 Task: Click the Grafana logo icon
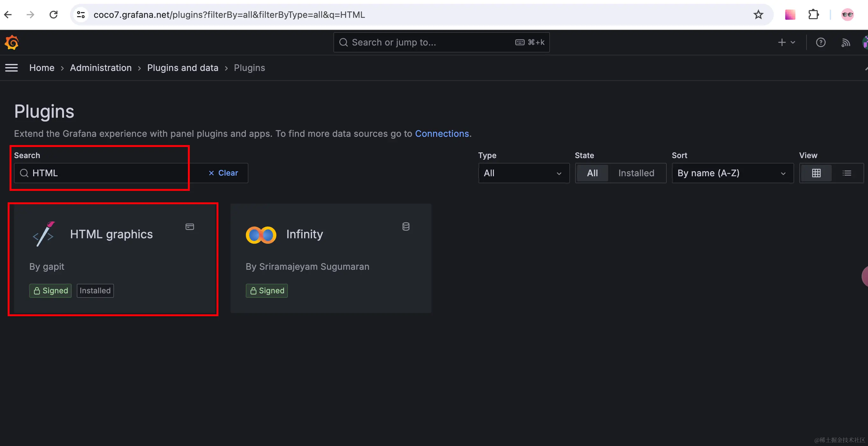click(x=11, y=42)
